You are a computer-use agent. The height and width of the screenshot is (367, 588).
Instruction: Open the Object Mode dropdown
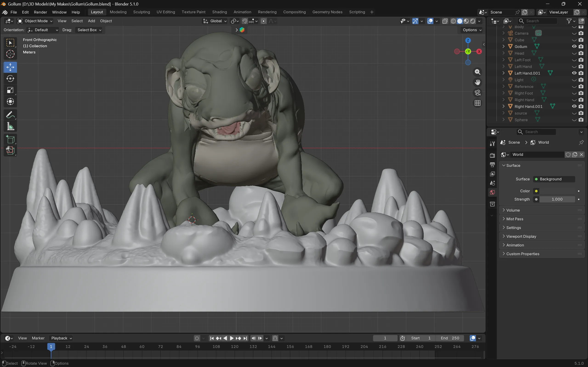(35, 21)
